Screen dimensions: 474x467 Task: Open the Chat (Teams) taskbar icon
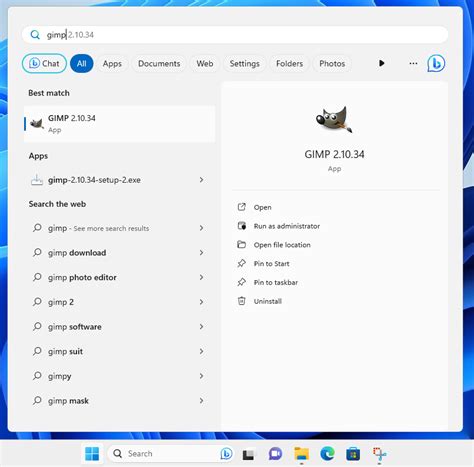[x=275, y=454]
